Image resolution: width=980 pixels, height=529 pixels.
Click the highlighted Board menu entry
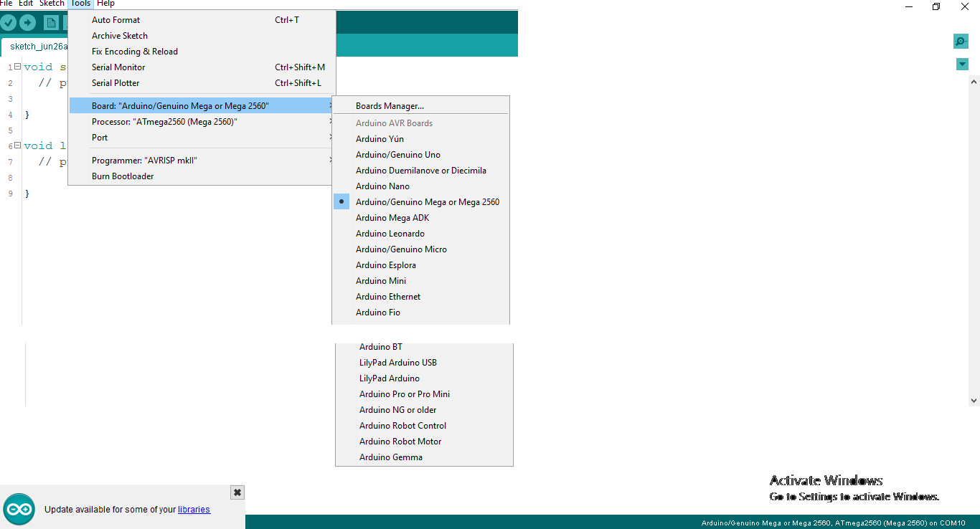point(202,106)
